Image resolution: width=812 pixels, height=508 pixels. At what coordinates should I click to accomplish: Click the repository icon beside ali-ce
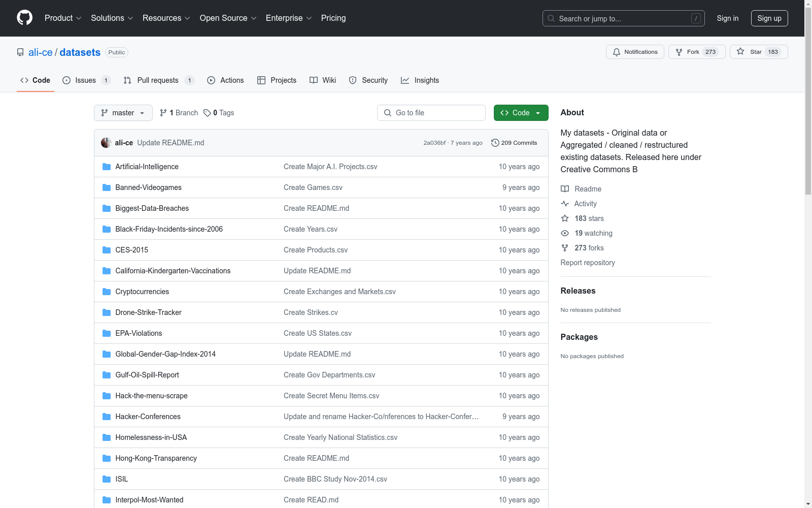pyautogui.click(x=20, y=52)
